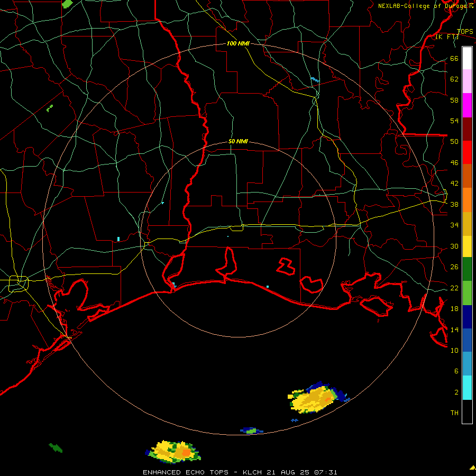The height and width of the screenshot is (476, 476).
Task: Click the legend value 18
Action: (x=454, y=309)
